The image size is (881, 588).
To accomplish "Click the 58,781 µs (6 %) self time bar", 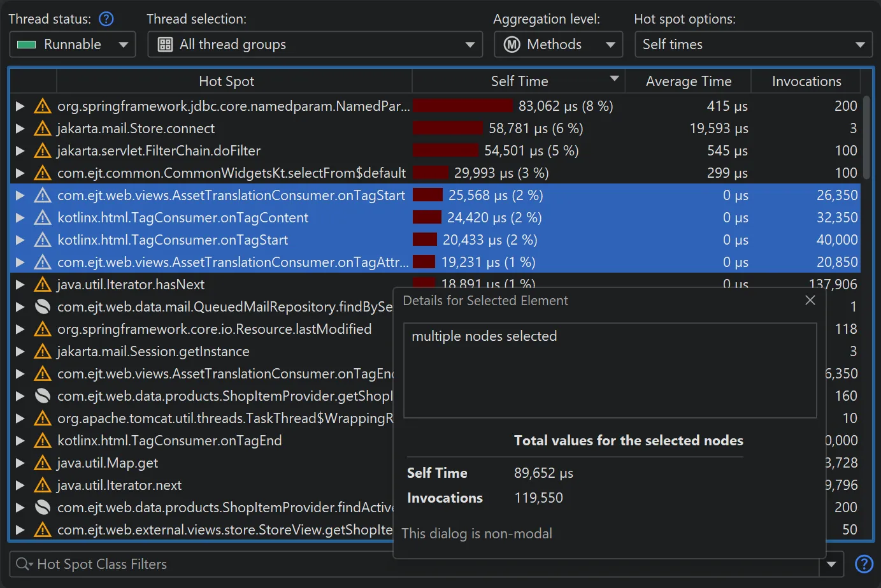I will point(448,128).
